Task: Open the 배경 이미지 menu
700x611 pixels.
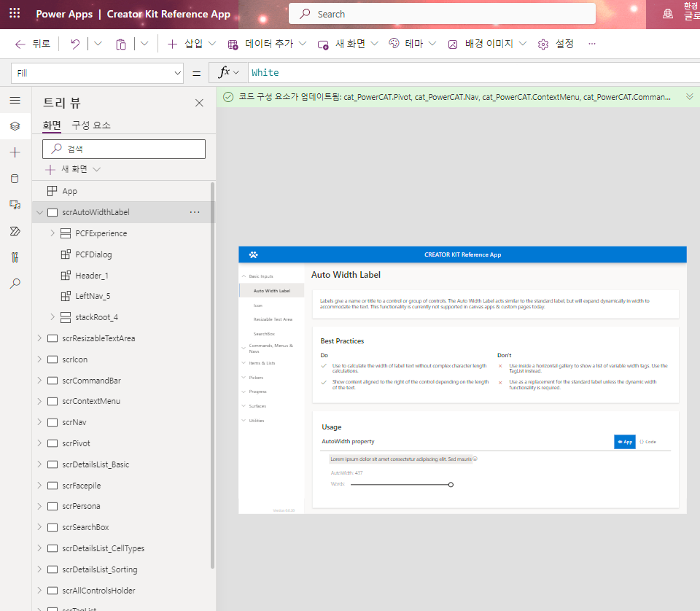Action: click(488, 44)
